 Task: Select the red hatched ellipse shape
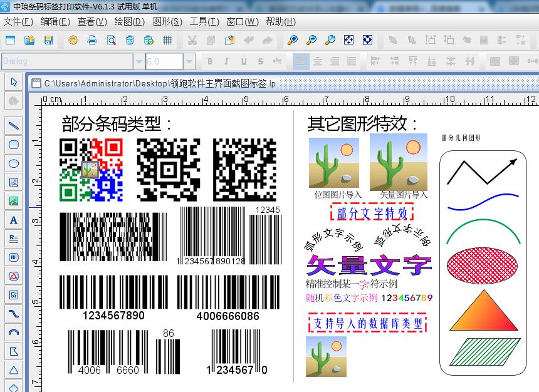point(483,266)
